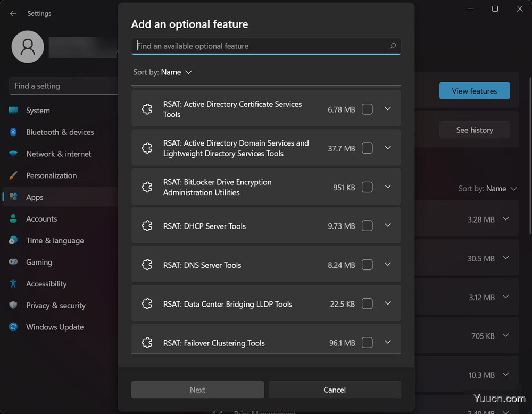Click Cancel to close the dialog
The height and width of the screenshot is (414, 532).
(x=335, y=390)
